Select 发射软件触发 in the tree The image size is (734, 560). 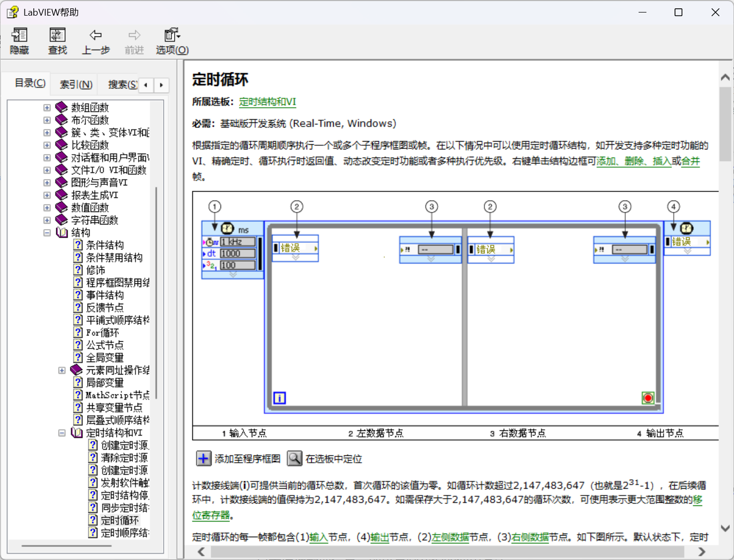point(125,482)
